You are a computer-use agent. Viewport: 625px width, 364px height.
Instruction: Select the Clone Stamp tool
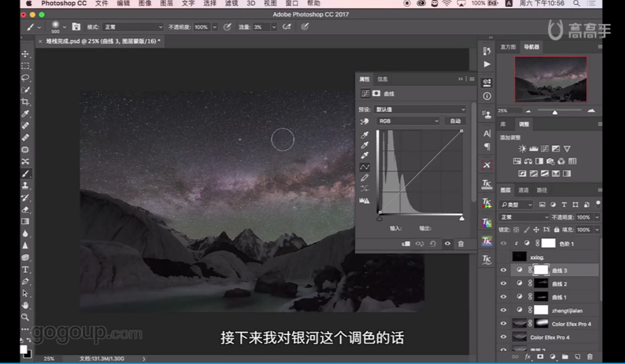click(x=25, y=185)
